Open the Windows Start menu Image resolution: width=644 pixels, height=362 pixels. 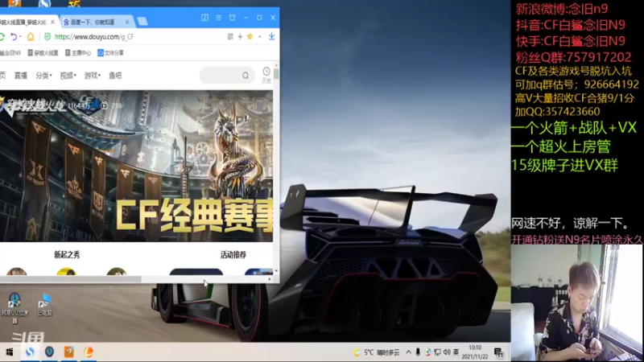10,352
